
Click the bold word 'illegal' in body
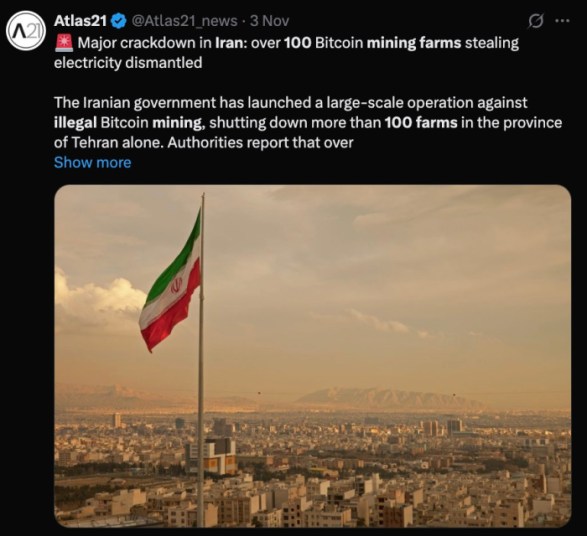point(75,123)
